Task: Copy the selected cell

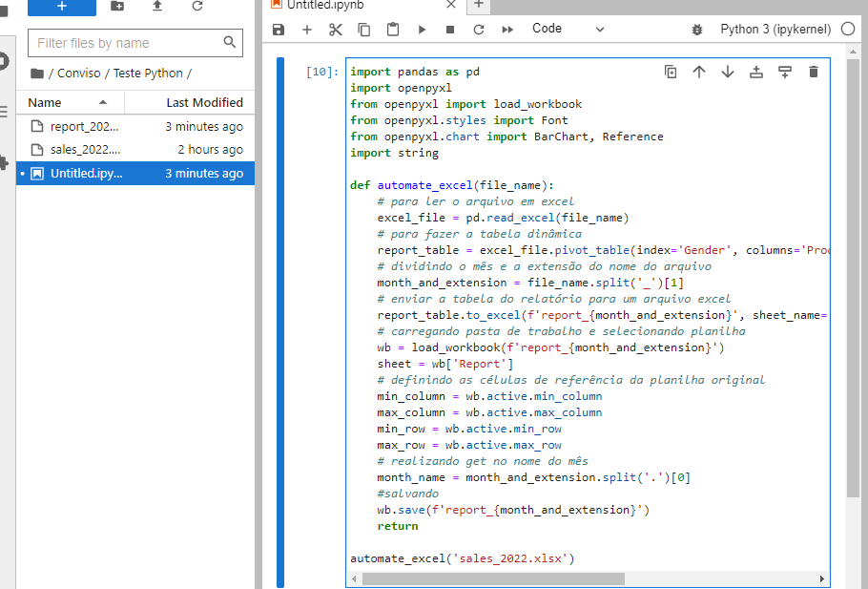Action: tap(363, 30)
